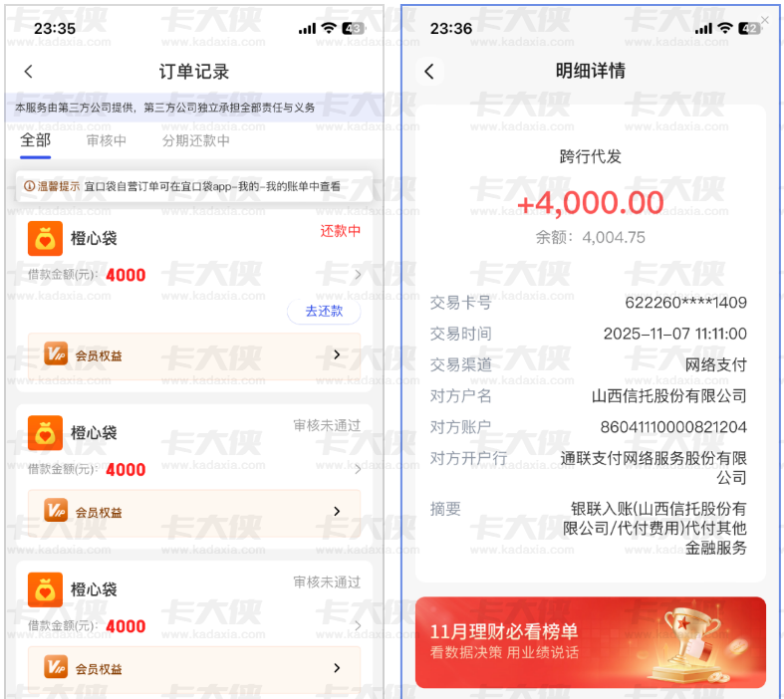Open 橙心袋 icon of 还款中 order
Screen dimensions: 784x699
(x=45, y=238)
